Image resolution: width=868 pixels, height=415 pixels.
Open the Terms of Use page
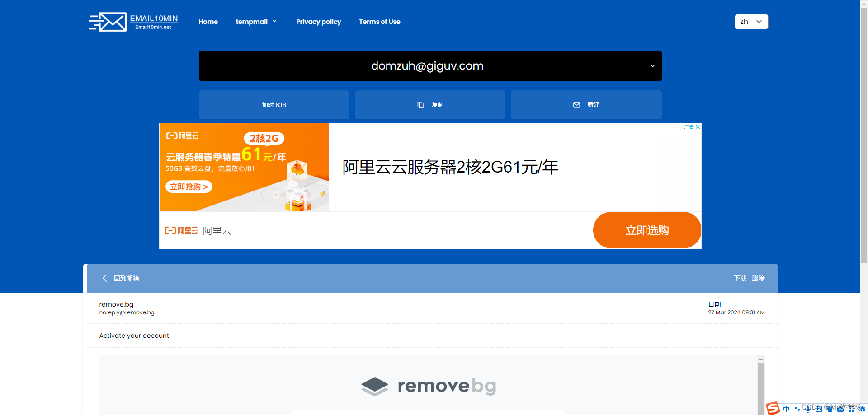point(379,22)
